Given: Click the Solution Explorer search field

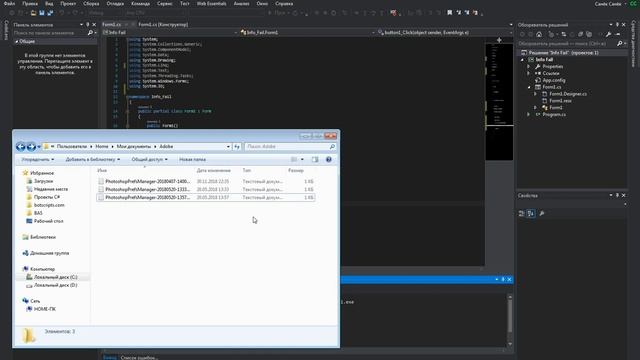Looking at the screenshot, I should pos(567,43).
